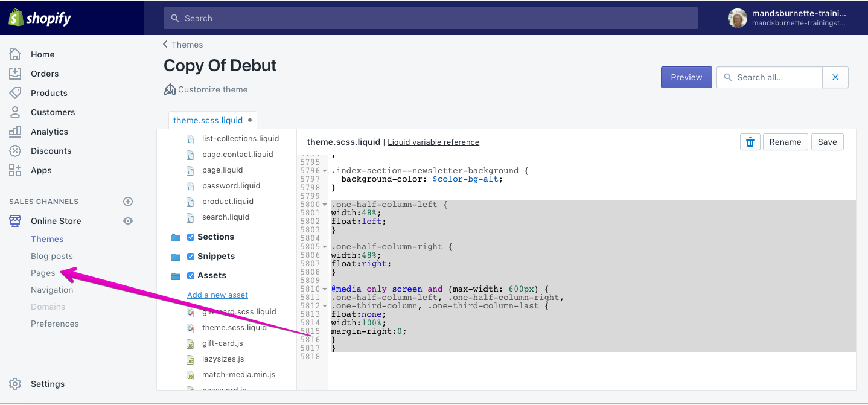The height and width of the screenshot is (405, 868).
Task: Open gift-card.scss.liquid asset
Action: coord(239,312)
